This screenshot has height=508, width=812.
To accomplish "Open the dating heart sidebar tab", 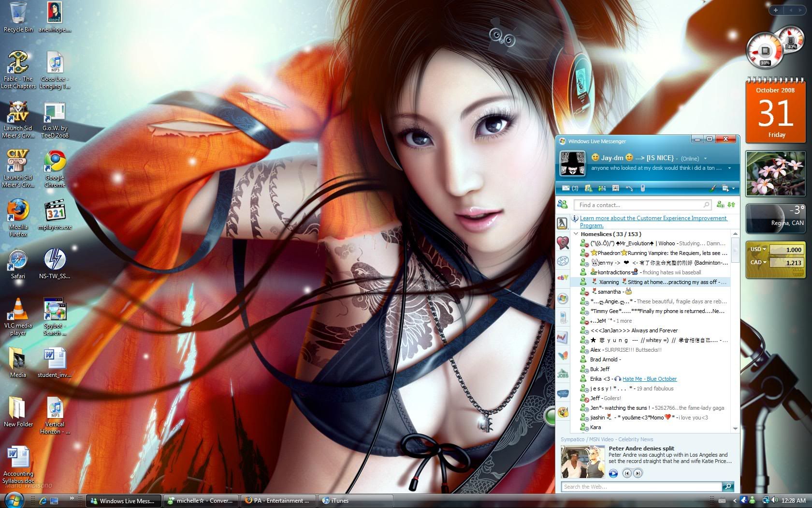I will tap(562, 242).
